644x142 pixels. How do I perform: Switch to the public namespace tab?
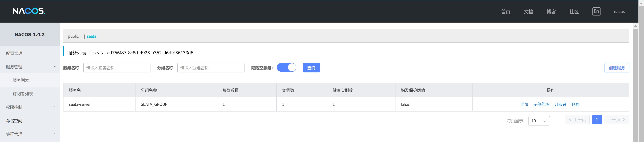point(73,36)
